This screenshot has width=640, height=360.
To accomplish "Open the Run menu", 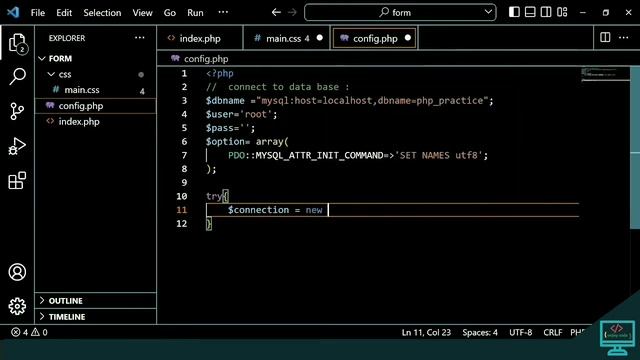I will click(195, 13).
